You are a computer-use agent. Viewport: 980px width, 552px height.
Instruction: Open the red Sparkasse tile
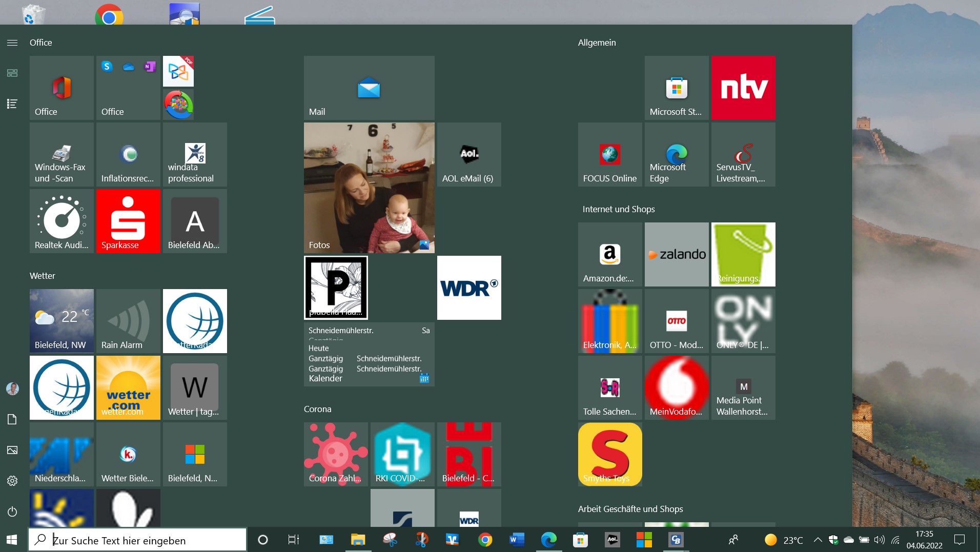point(128,221)
